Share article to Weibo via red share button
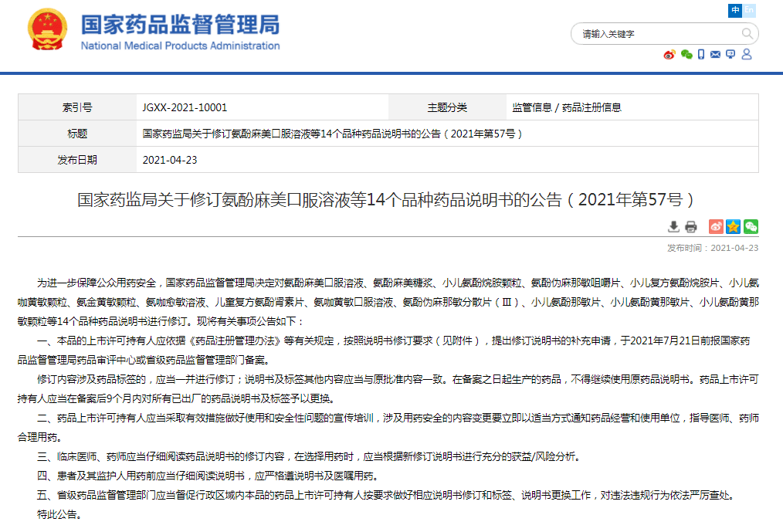The image size is (783, 532). pos(716,226)
